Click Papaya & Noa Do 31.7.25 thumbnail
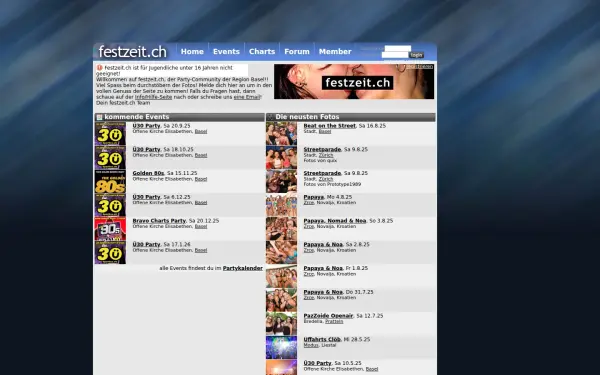Image resolution: width=600 pixels, height=375 pixels. (281, 300)
